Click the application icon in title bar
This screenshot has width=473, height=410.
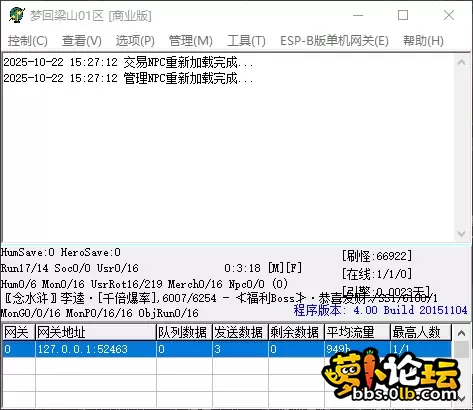click(17, 15)
